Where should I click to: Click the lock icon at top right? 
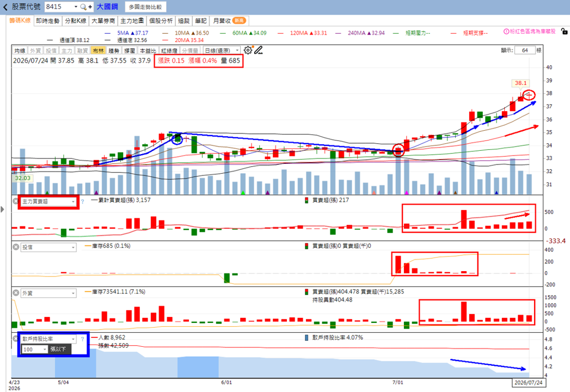[x=564, y=32]
